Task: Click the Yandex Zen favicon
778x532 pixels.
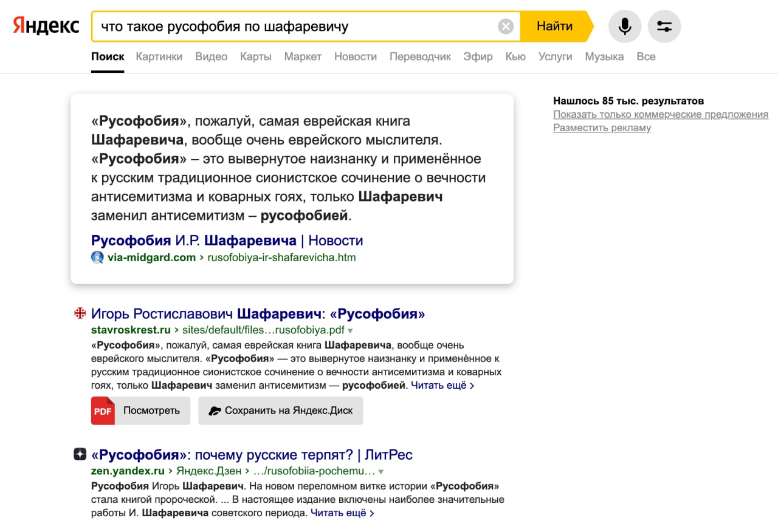Action: [80, 454]
